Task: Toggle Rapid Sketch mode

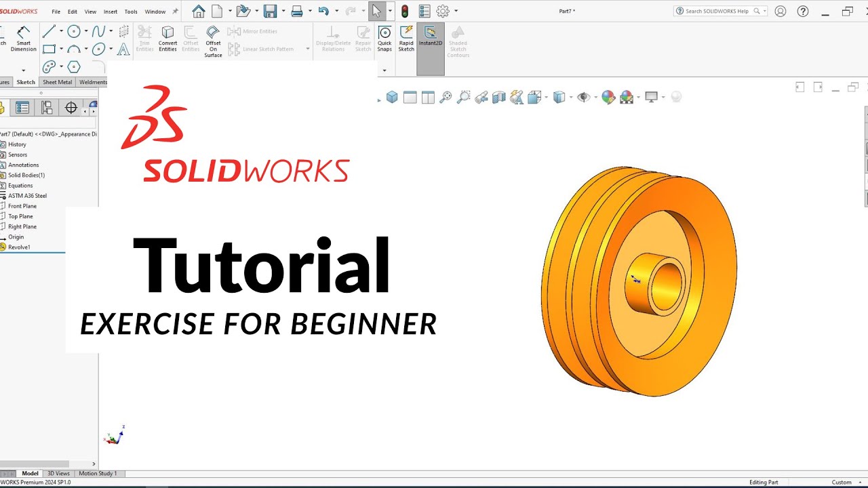Action: (x=406, y=39)
